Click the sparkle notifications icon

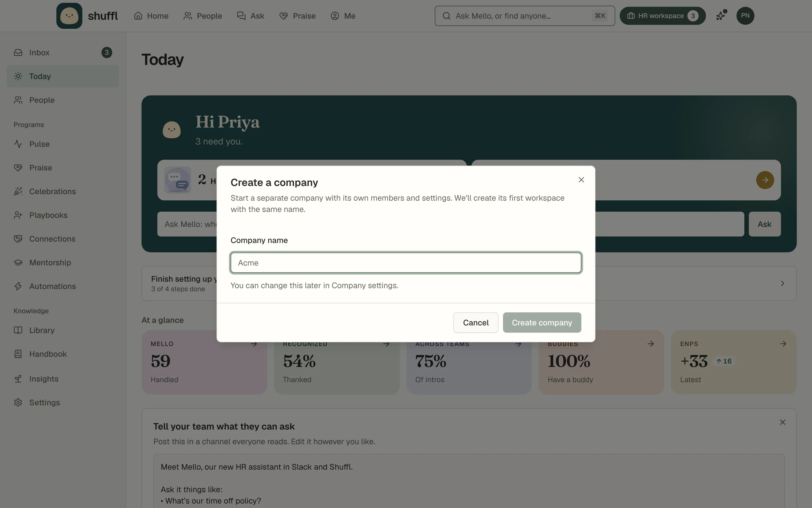[721, 16]
